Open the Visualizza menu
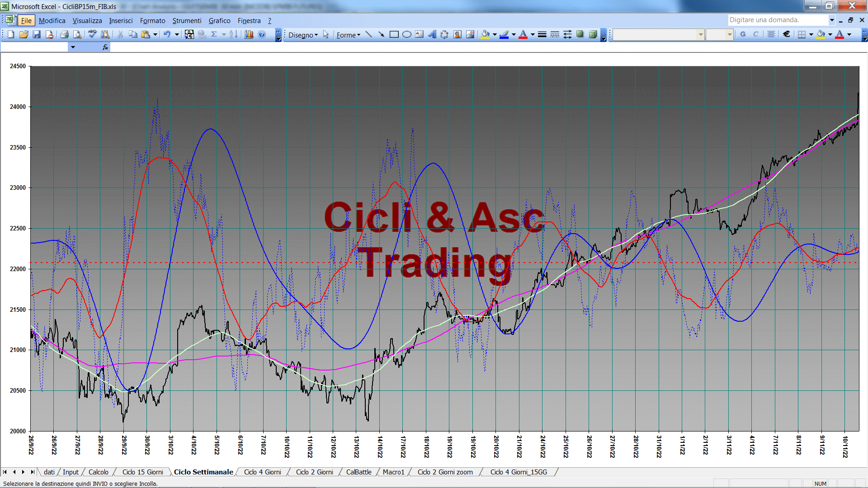 click(87, 20)
